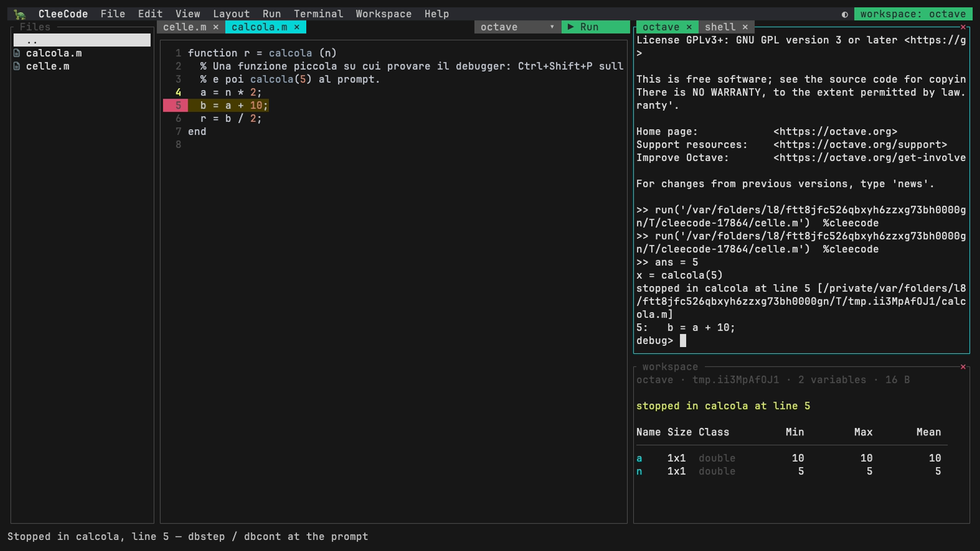Click the file icon next to celle.m
Viewport: 980px width, 551px height.
pyautogui.click(x=17, y=66)
